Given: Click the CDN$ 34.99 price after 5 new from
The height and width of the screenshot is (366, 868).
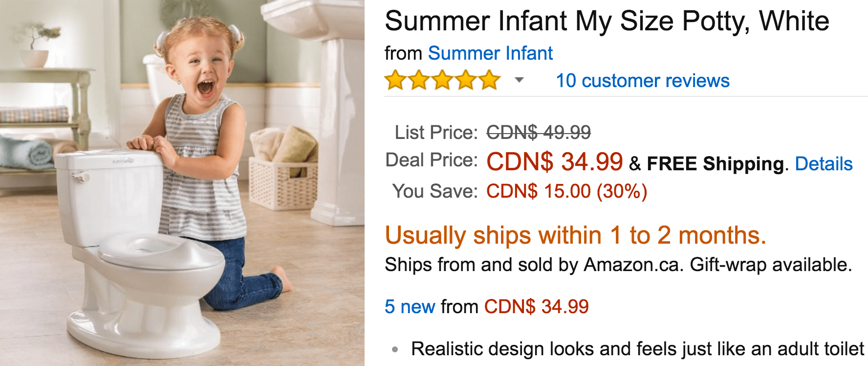Looking at the screenshot, I should pos(536,307).
